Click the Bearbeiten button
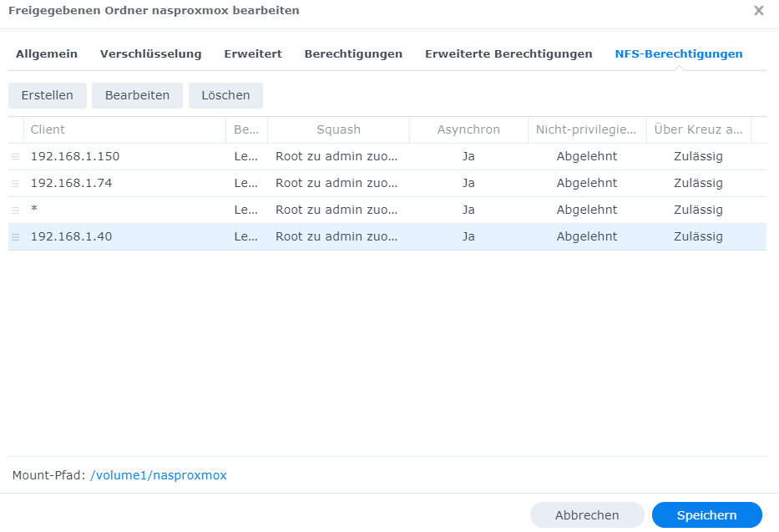The image size is (779, 532). tap(137, 95)
